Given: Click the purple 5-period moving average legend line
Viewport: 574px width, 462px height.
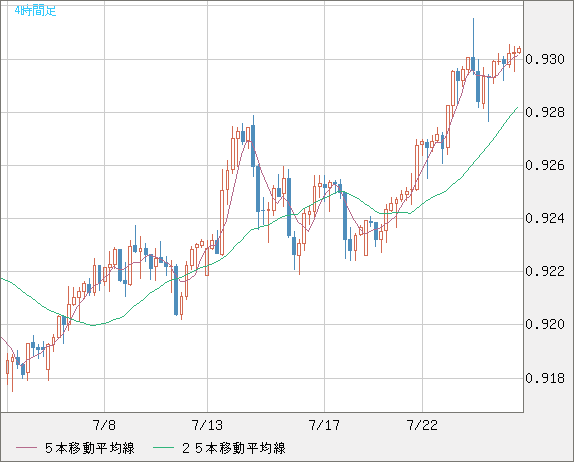Looking at the screenshot, I should [26, 448].
